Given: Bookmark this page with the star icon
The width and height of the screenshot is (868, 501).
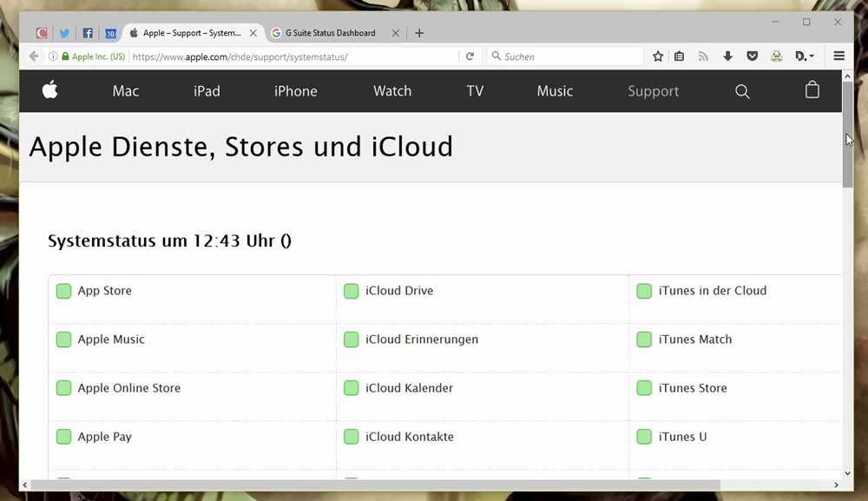Looking at the screenshot, I should pos(658,56).
